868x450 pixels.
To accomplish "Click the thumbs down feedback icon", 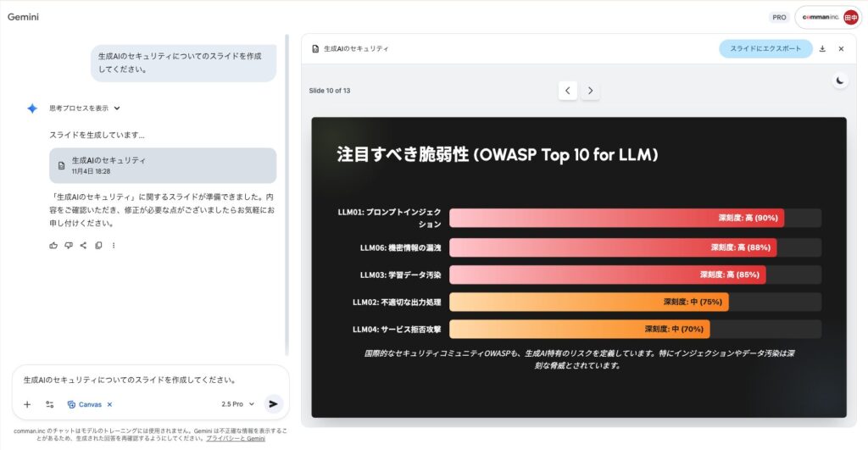I will tap(69, 246).
